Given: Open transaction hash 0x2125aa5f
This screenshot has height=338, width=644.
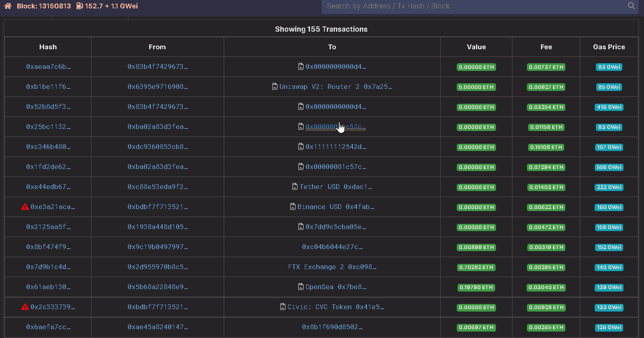Looking at the screenshot, I should click(48, 227).
